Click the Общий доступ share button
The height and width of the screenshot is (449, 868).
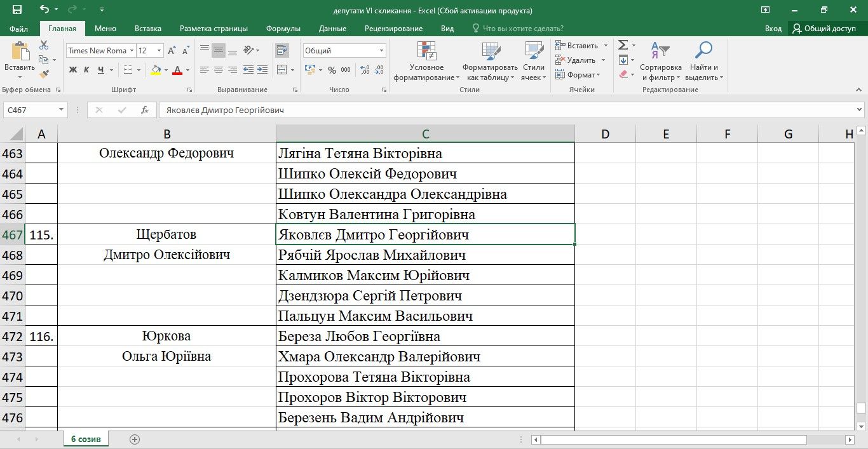point(824,29)
